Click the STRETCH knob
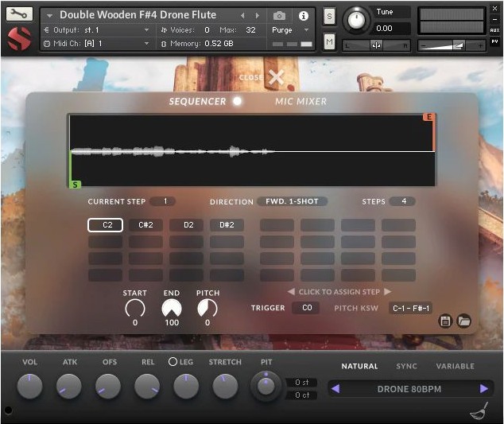504x424 pixels. (225, 386)
